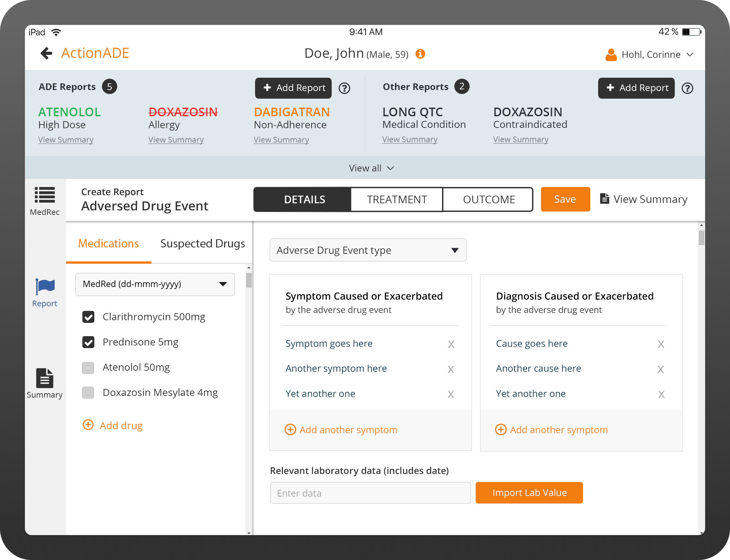Open help icon beside Other Reports Add Report

coord(687,88)
